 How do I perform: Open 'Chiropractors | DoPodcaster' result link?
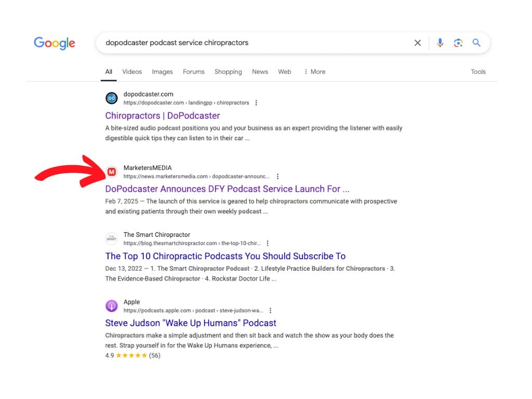pyautogui.click(x=163, y=115)
